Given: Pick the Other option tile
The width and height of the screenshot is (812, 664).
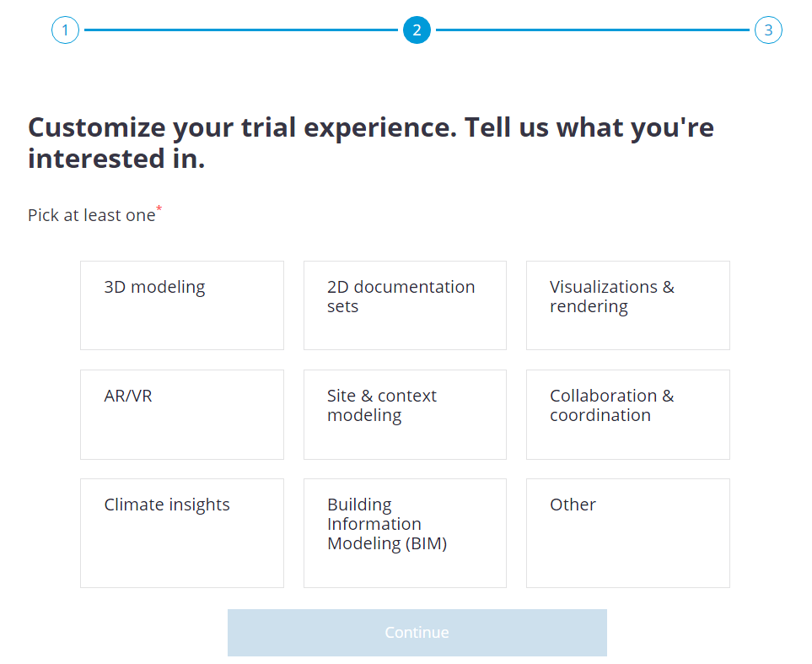Looking at the screenshot, I should [x=628, y=533].
